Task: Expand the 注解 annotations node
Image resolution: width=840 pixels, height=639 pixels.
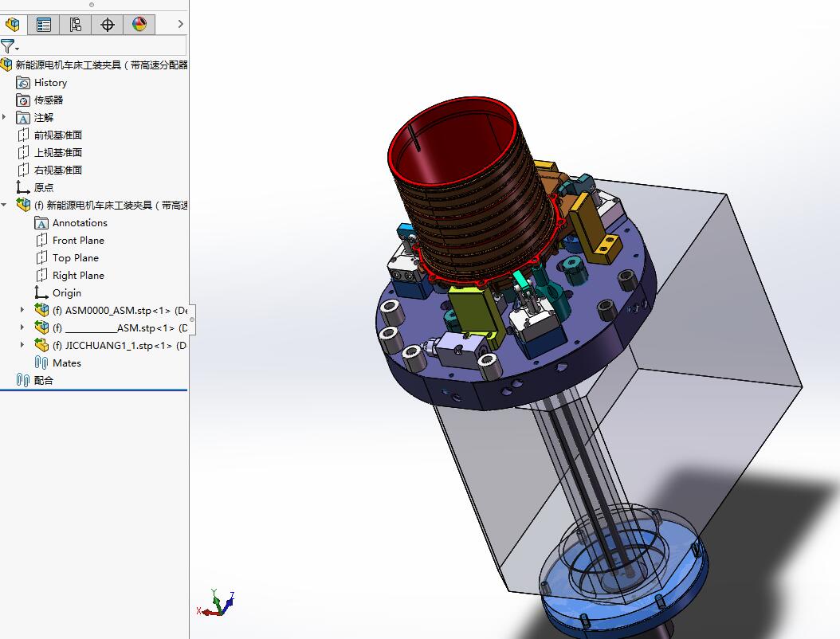Action: click(x=4, y=117)
